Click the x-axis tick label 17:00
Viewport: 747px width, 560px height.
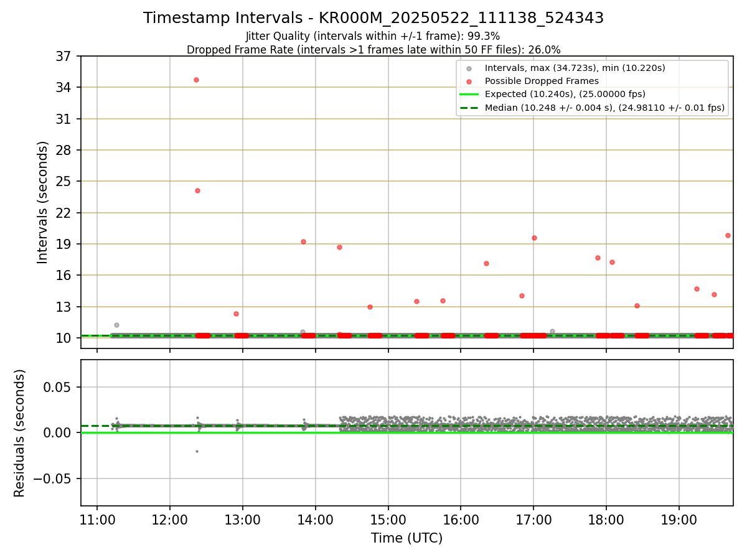tap(533, 520)
